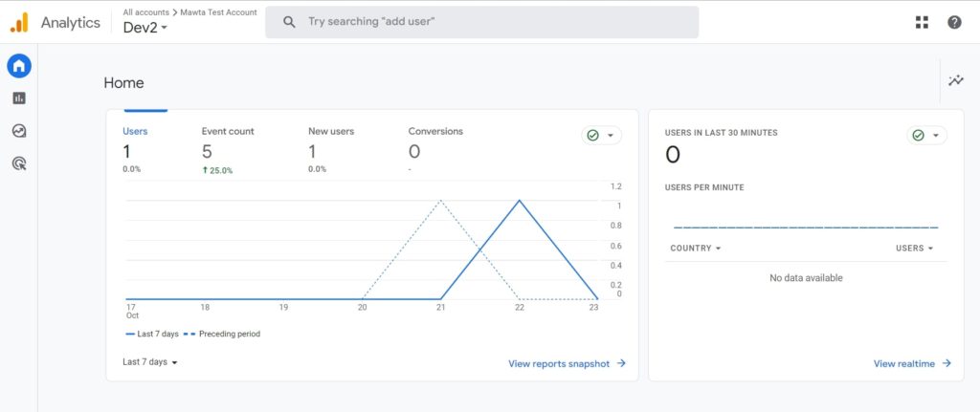Open the Google apps grid icon
The width and height of the screenshot is (980, 412).
pos(922,23)
